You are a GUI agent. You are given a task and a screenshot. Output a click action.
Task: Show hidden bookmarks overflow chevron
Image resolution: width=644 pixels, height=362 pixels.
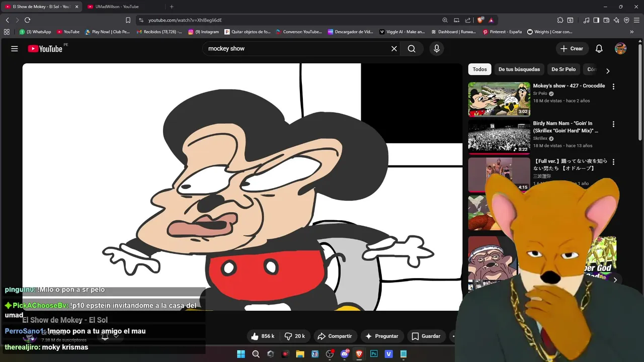click(632, 32)
